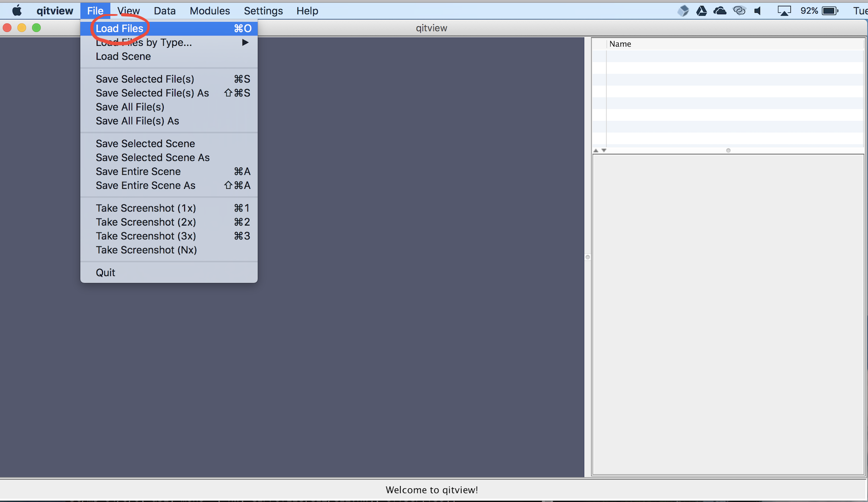Click the battery status icon
Screen dimensions: 868x502
[830, 10]
